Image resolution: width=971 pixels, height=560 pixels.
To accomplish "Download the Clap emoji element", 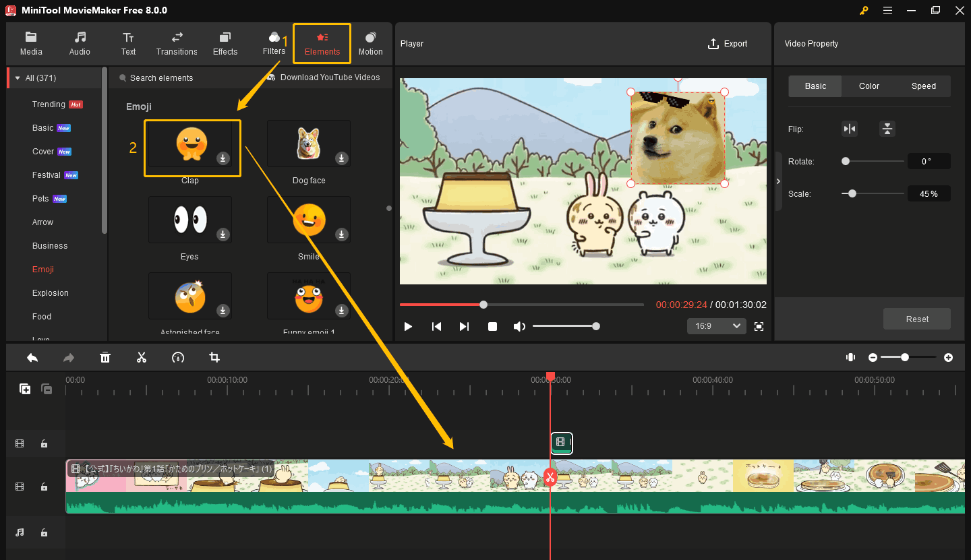I will tap(223, 158).
